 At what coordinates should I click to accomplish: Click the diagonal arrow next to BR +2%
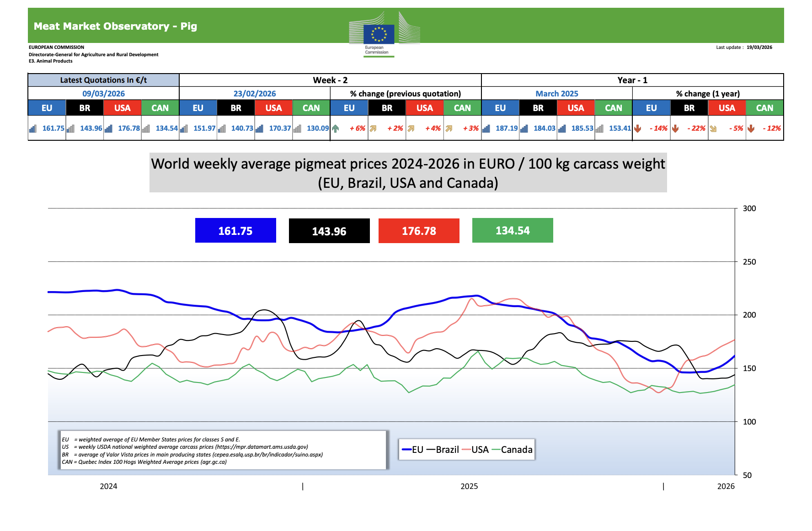373,129
